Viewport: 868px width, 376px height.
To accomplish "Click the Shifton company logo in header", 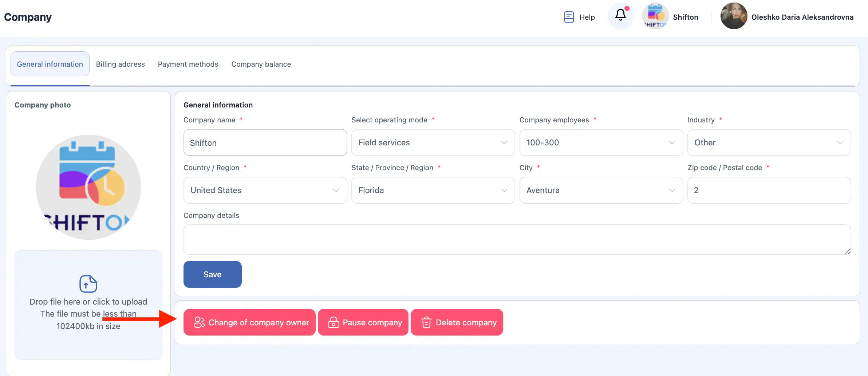I will point(655,16).
